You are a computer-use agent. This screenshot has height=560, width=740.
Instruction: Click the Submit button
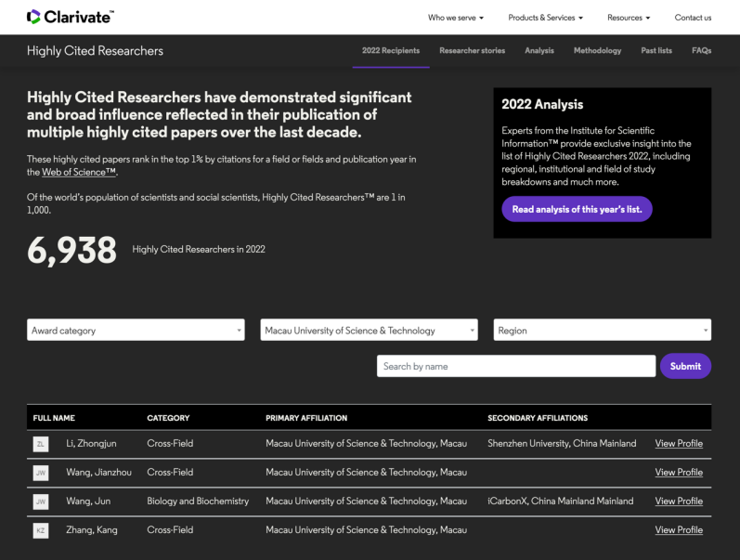point(685,366)
